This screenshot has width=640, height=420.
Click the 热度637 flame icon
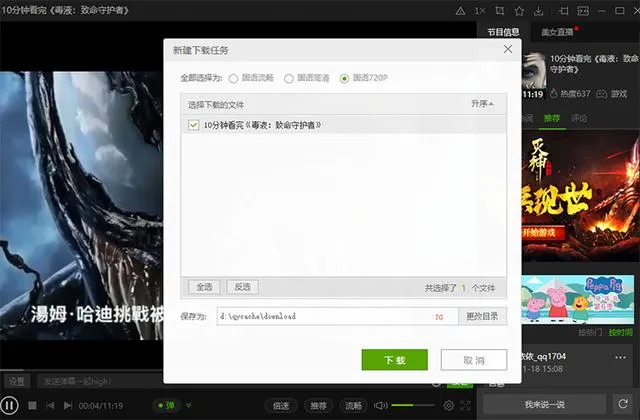pyautogui.click(x=553, y=94)
